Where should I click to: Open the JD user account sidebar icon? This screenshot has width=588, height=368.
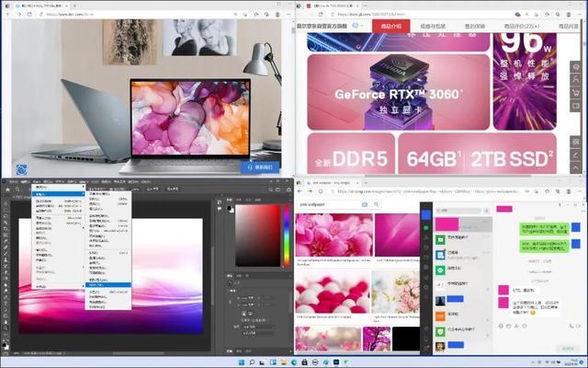pyautogui.click(x=576, y=80)
